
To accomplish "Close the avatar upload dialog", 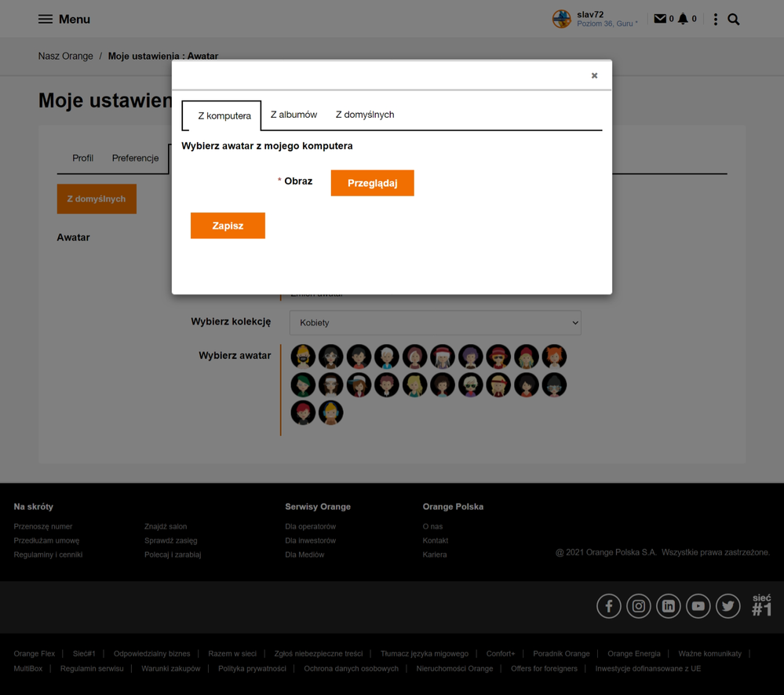I will click(x=594, y=75).
